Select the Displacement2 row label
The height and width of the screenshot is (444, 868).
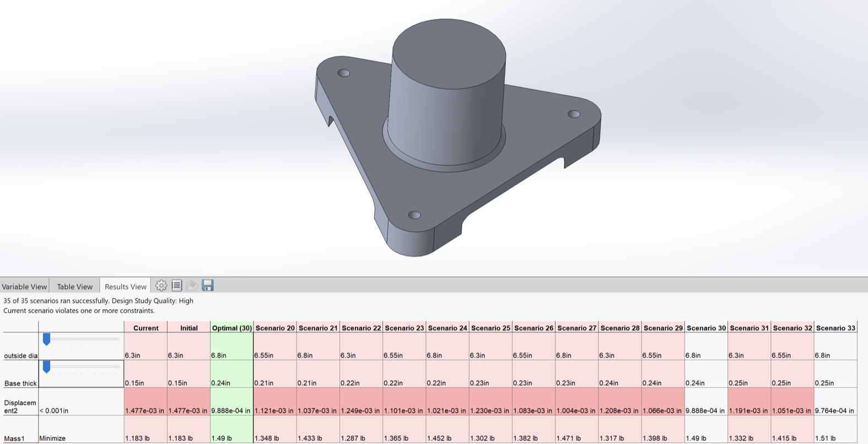click(20, 407)
